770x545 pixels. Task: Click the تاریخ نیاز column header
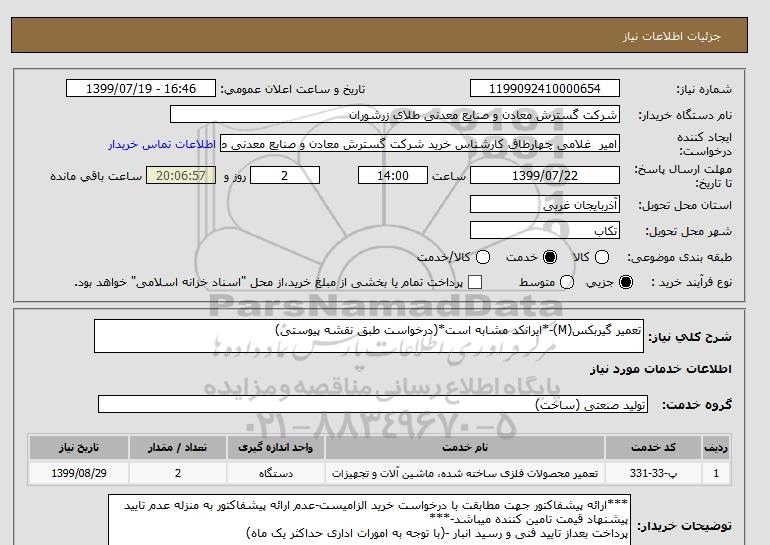point(79,447)
